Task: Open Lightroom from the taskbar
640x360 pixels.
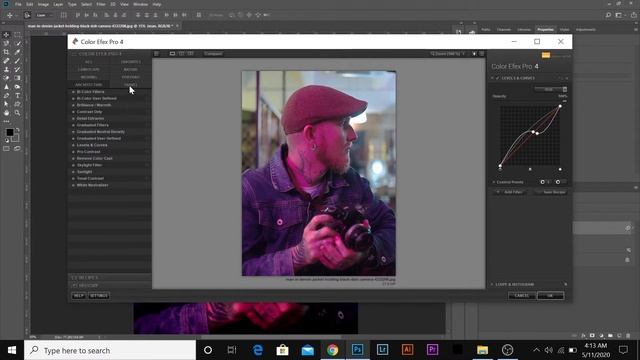Action: [x=382, y=350]
